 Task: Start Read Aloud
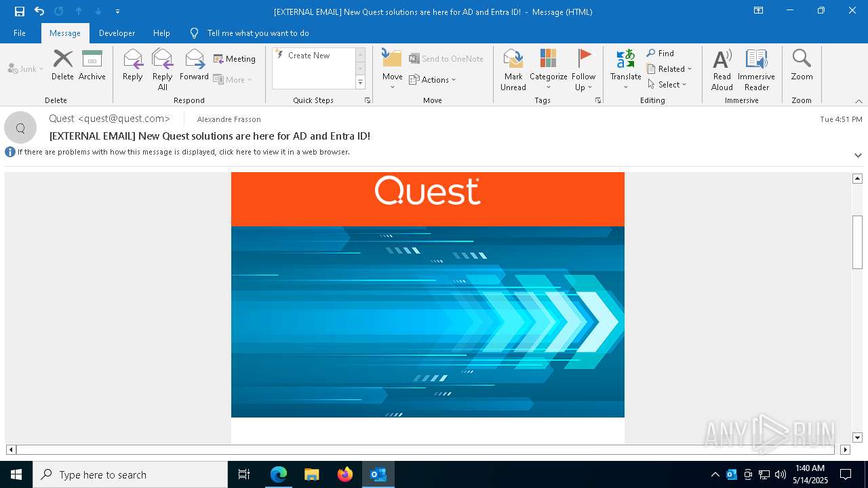click(722, 69)
